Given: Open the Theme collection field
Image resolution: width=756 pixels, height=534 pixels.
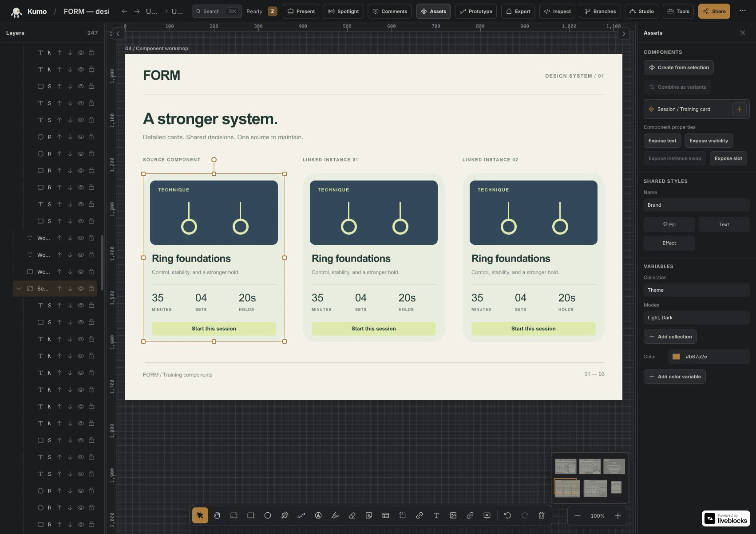Looking at the screenshot, I should [697, 290].
